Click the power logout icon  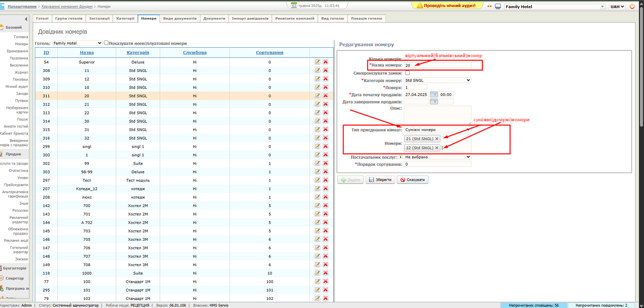pos(632,7)
